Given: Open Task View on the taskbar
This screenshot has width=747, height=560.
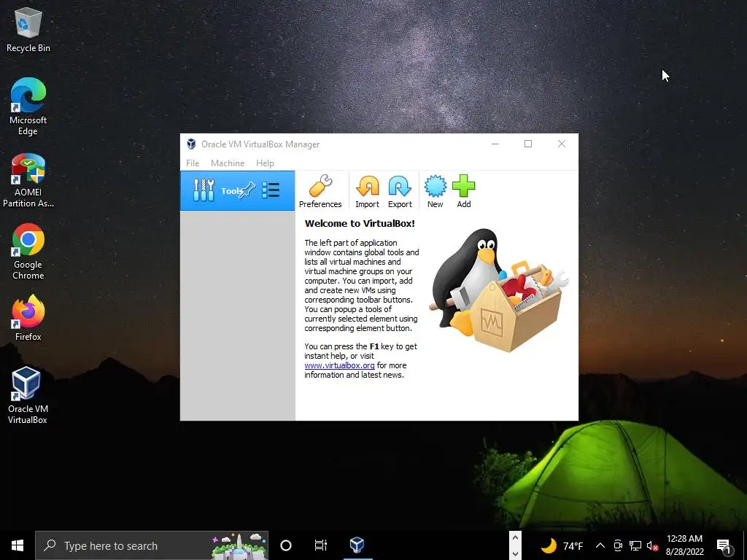Looking at the screenshot, I should (x=321, y=545).
